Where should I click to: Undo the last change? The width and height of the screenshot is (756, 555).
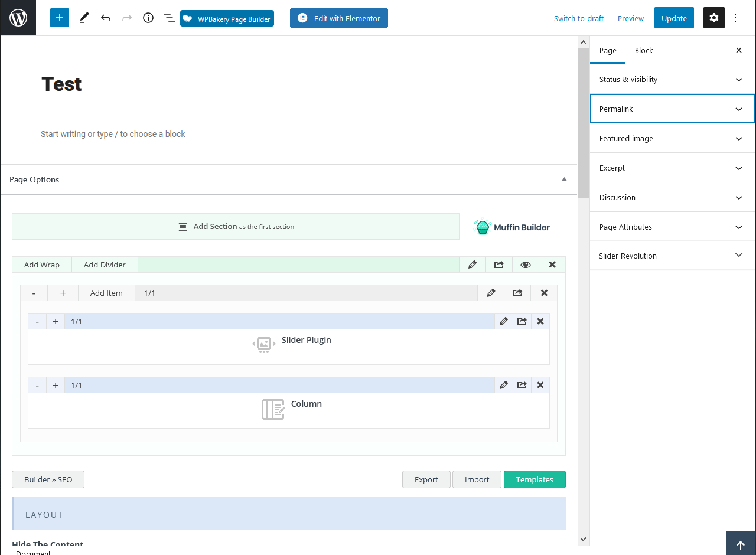coord(106,18)
